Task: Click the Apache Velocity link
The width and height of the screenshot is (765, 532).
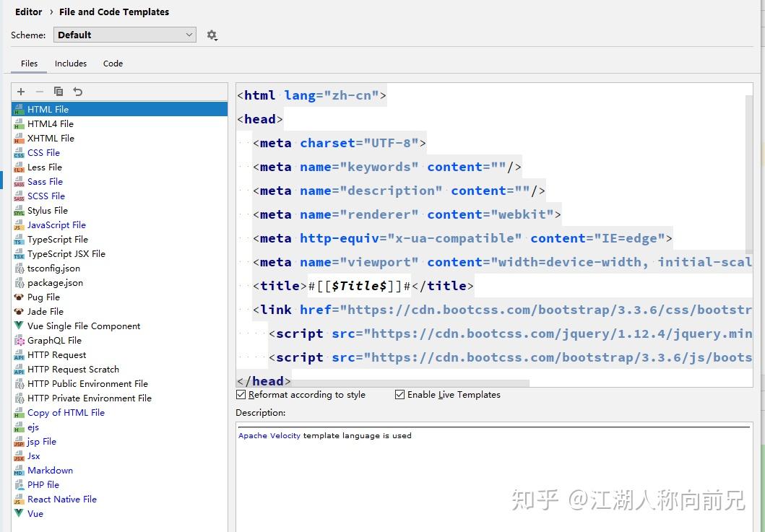Action: pyautogui.click(x=269, y=436)
